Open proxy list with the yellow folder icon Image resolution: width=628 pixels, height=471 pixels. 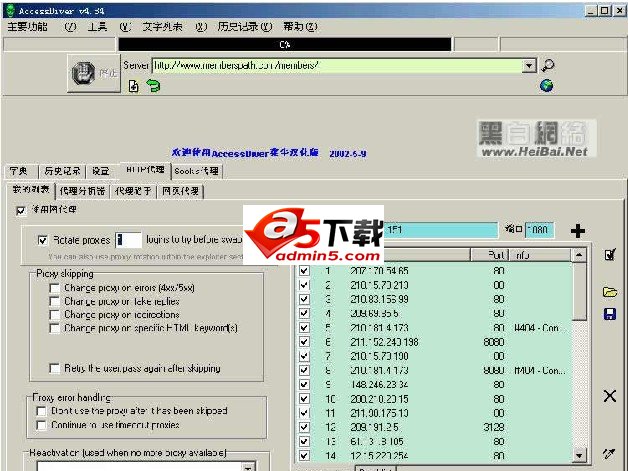point(610,292)
